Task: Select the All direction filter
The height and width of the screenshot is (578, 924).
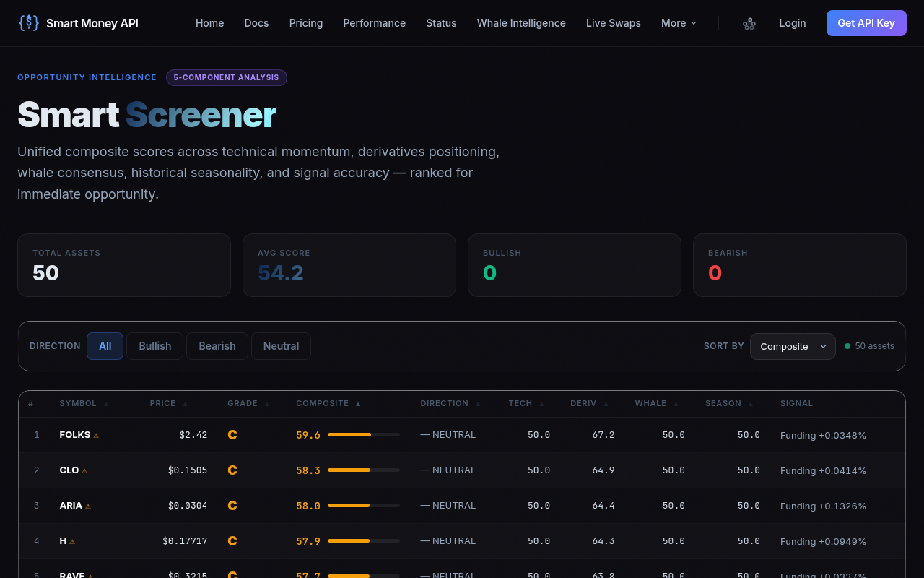Action: [105, 346]
